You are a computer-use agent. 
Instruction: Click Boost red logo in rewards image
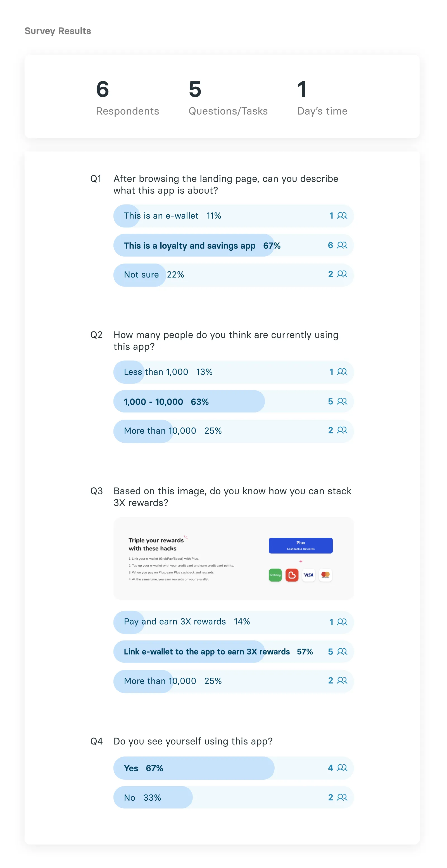pyautogui.click(x=292, y=575)
